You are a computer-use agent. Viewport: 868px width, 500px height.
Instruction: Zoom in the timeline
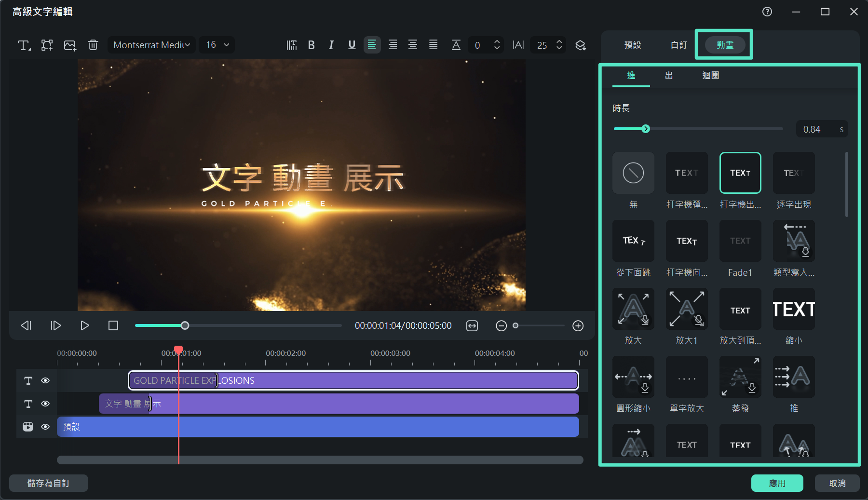pyautogui.click(x=578, y=326)
